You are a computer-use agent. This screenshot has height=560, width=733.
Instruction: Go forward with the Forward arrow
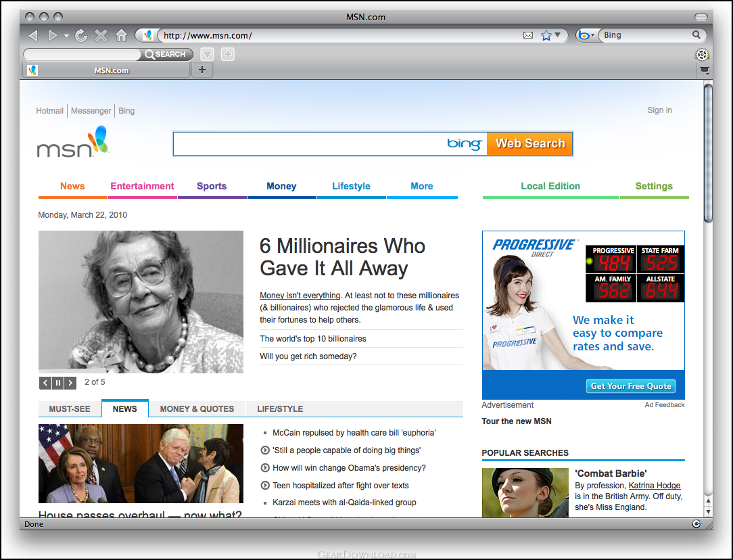point(52,36)
